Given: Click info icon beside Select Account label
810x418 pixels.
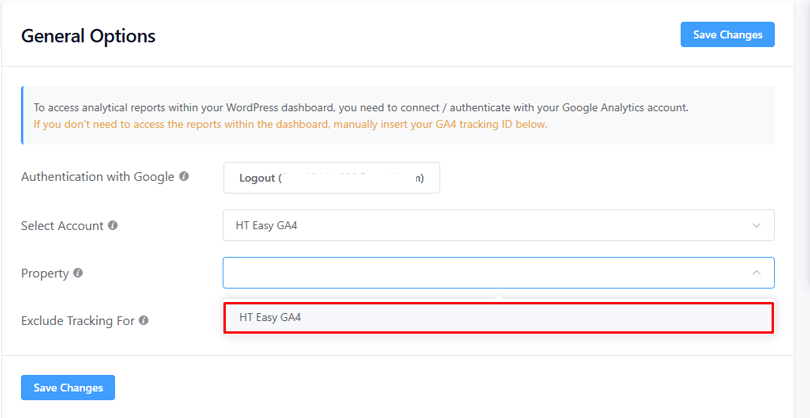Looking at the screenshot, I should (113, 226).
